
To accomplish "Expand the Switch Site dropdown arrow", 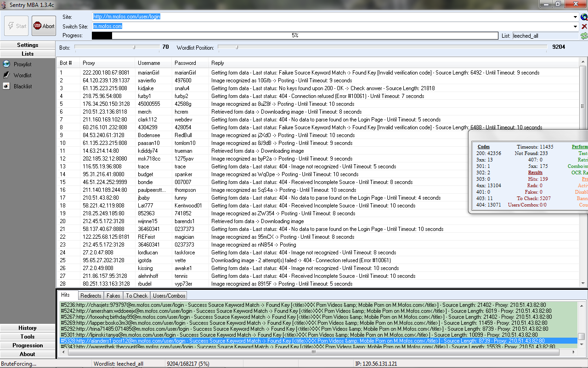I will [x=576, y=26].
